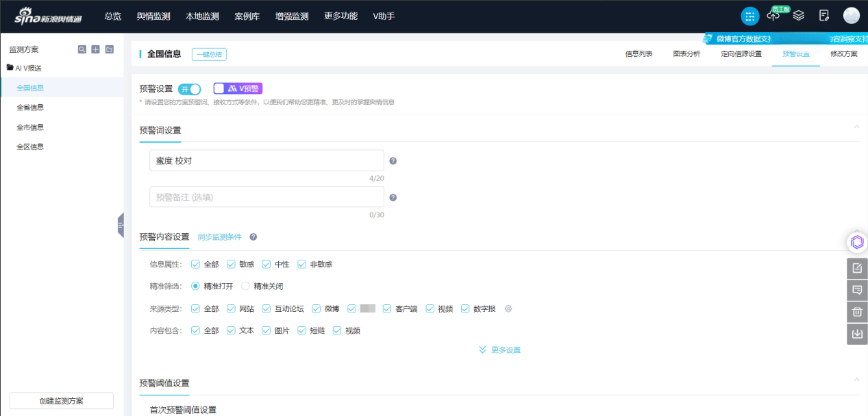Expand 更多设置 options
Screen dimensions: 868x416
(x=500, y=350)
